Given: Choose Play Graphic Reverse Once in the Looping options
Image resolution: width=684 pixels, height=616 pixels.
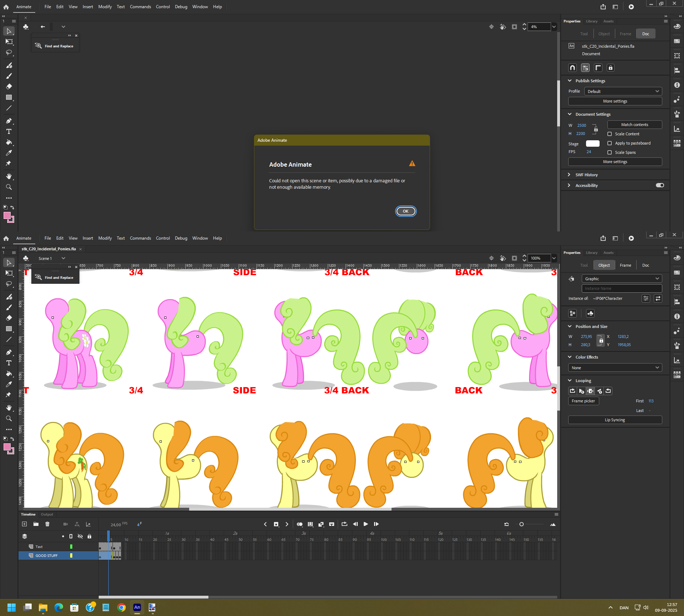Looking at the screenshot, I should click(x=600, y=391).
